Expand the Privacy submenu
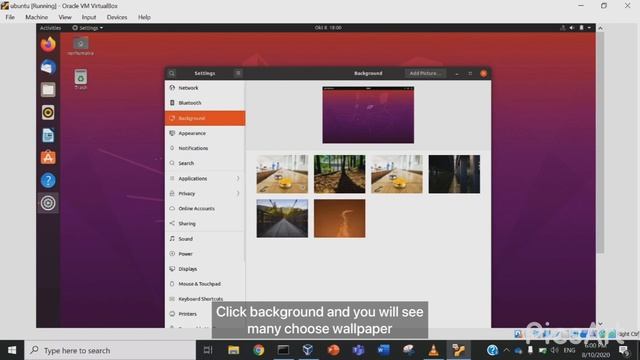This screenshot has width=640, height=360. [x=205, y=193]
